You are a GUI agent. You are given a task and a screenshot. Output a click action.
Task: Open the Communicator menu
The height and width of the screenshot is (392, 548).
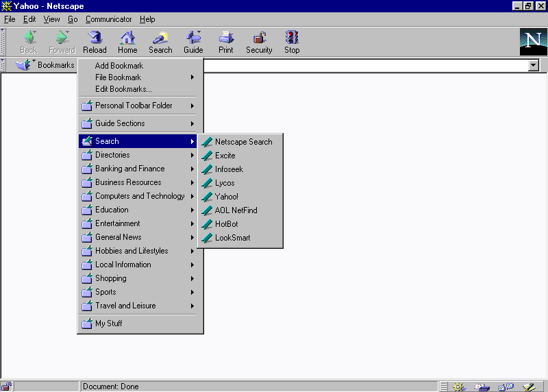[x=108, y=19]
